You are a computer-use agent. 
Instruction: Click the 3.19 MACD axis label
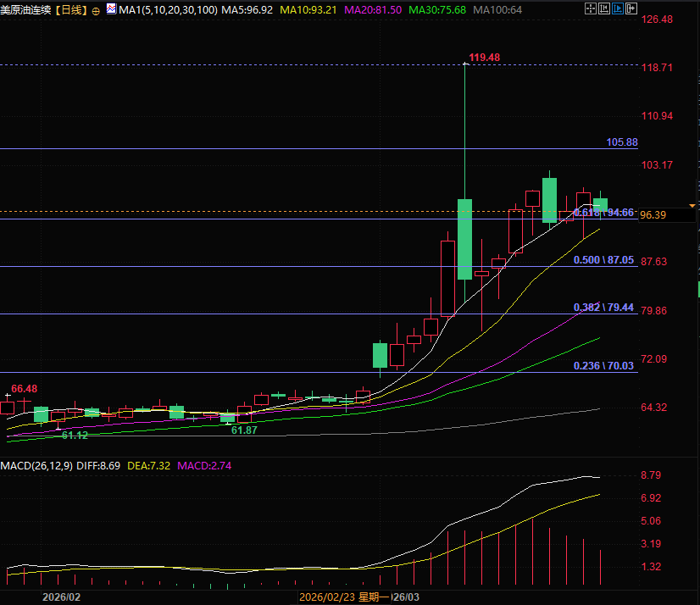pos(651,543)
